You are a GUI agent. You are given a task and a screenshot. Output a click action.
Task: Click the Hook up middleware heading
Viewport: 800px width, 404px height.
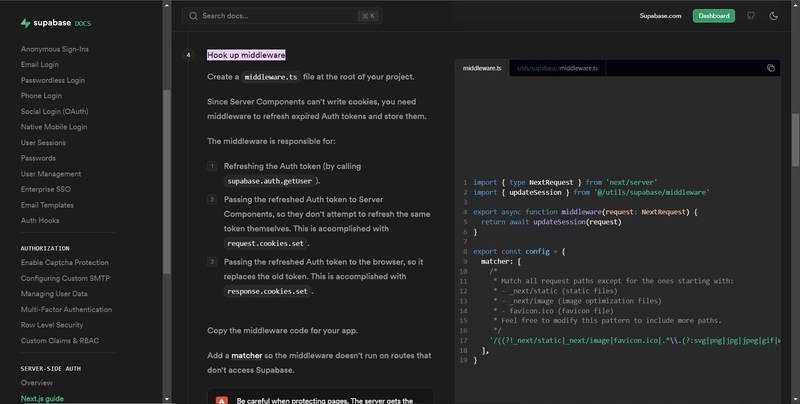(246, 55)
